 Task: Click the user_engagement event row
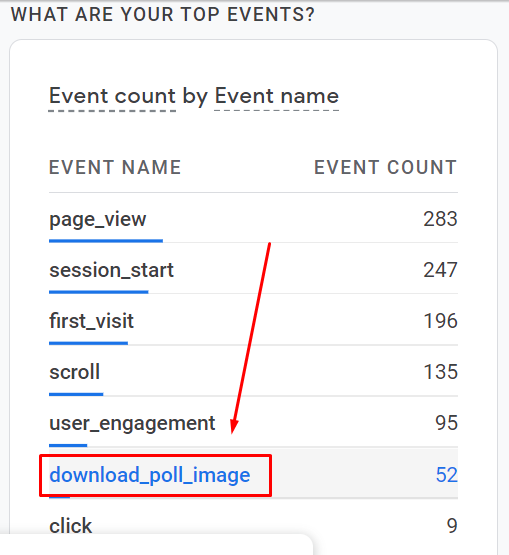pyautogui.click(x=253, y=423)
